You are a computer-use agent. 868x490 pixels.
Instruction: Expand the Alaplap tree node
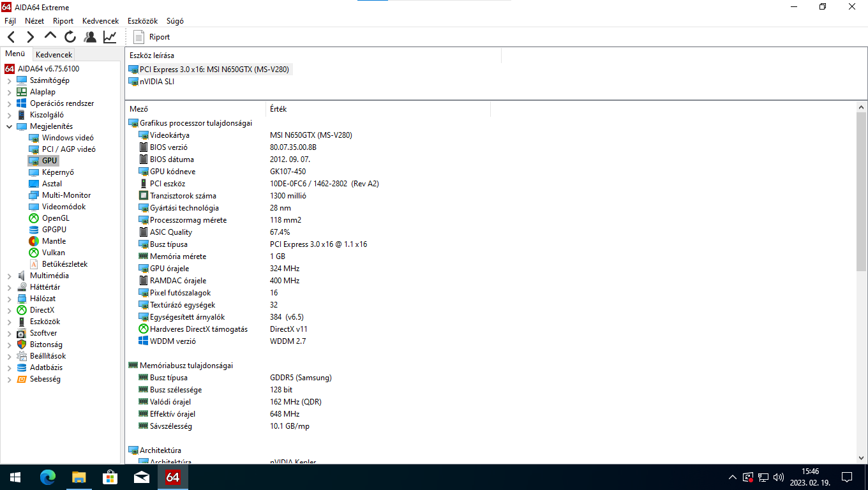10,92
